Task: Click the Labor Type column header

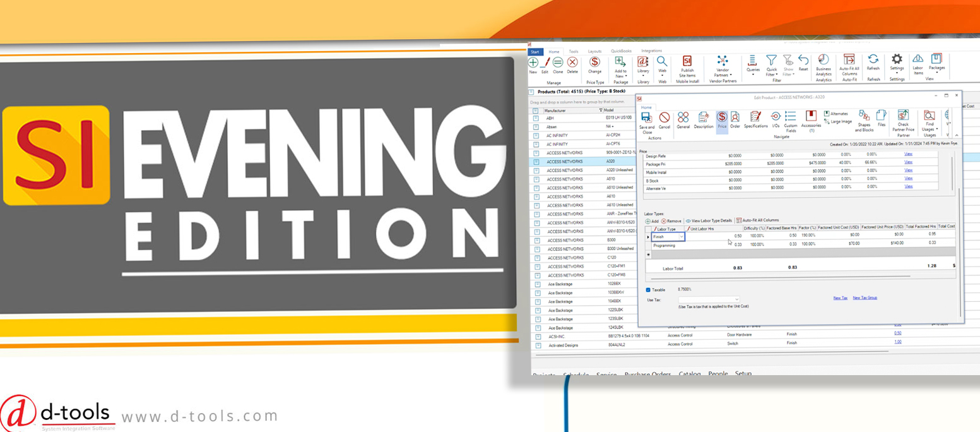Action: 668,228
